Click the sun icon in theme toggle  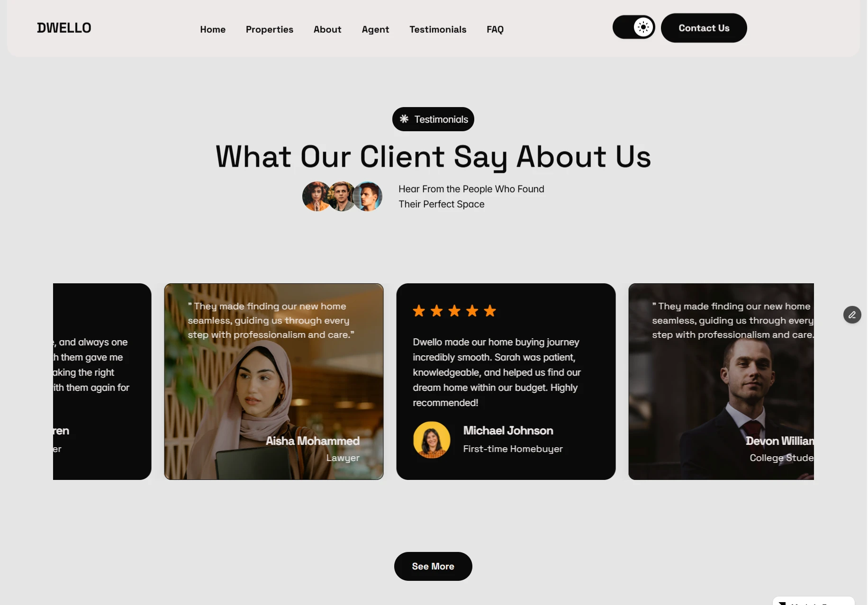[x=643, y=27]
